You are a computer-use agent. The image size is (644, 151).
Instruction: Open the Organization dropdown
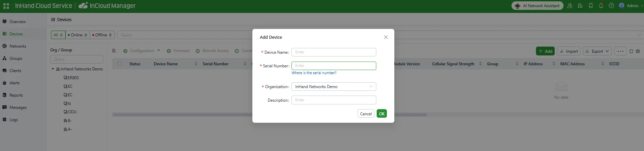(x=334, y=87)
